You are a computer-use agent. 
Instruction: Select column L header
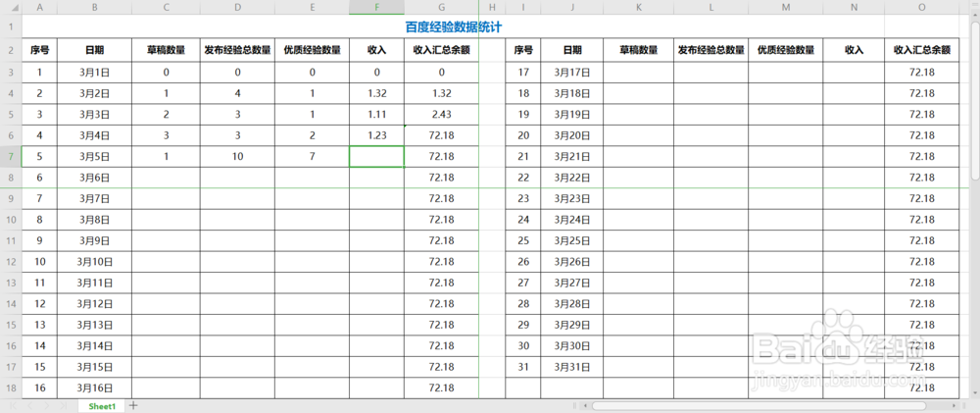point(711,7)
